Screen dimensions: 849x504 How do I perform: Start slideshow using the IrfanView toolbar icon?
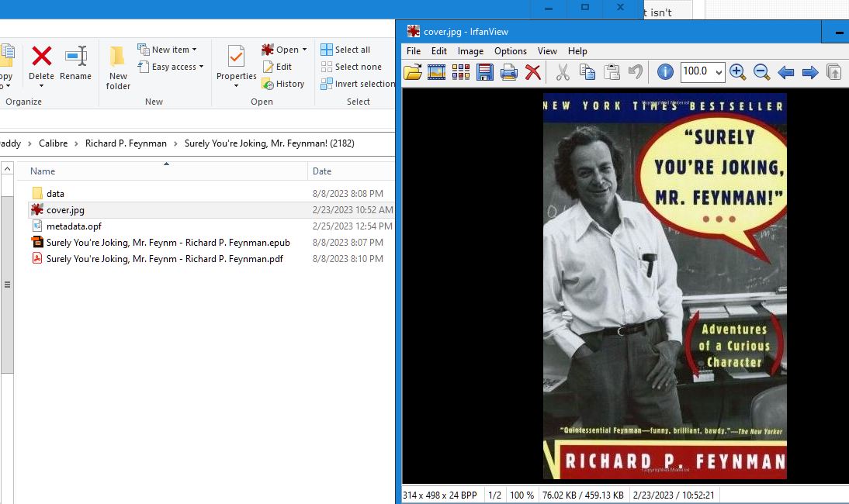(436, 72)
